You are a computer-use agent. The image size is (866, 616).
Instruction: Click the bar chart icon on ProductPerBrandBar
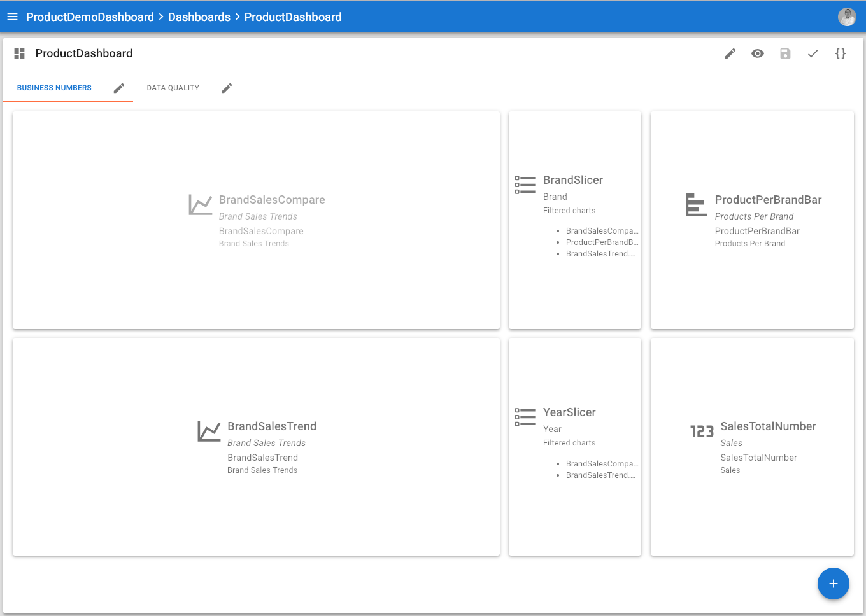tap(696, 204)
